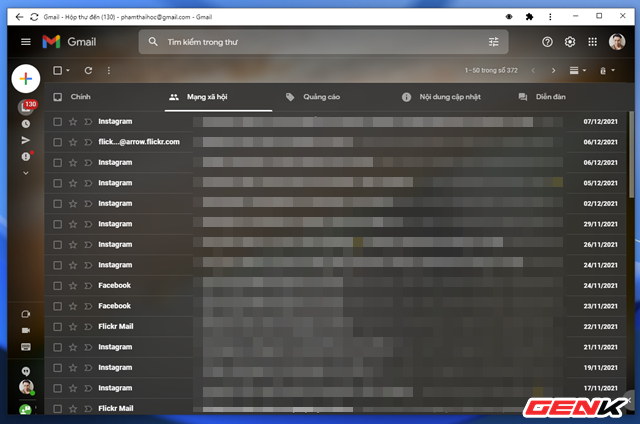
Task: Tick the select-all checkbox in toolbar
Action: [58, 70]
